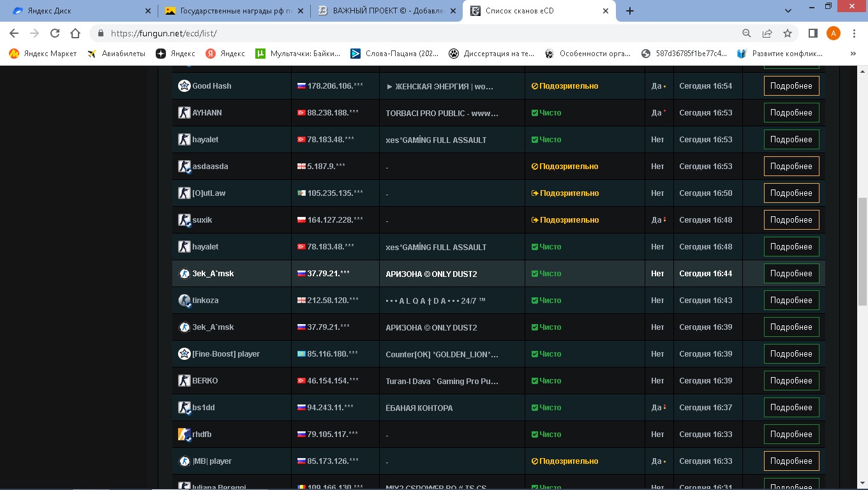Toggle the browser side panel

click(x=813, y=34)
